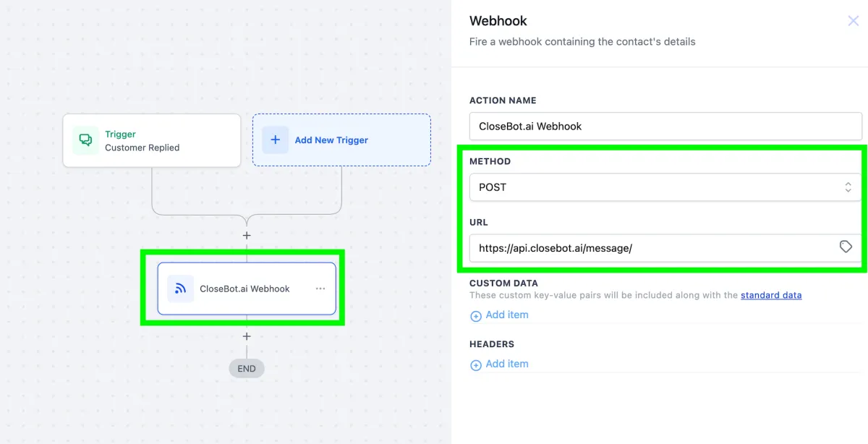This screenshot has height=444, width=868.
Task: Add a step above the CloseBot.ai Webhook node
Action: (247, 236)
